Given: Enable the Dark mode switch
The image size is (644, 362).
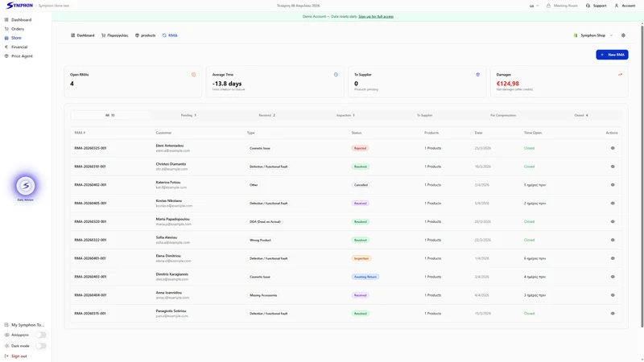Looking at the screenshot, I should [x=41, y=346].
